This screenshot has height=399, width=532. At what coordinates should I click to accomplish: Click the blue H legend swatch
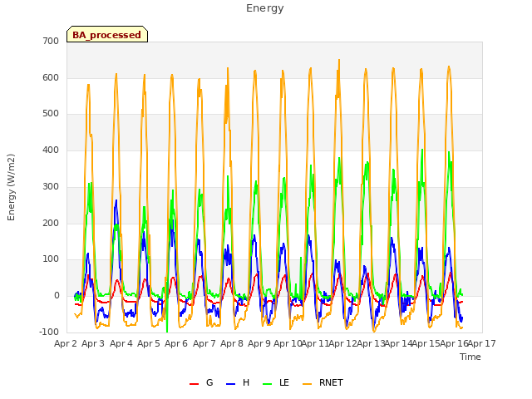click(x=231, y=384)
